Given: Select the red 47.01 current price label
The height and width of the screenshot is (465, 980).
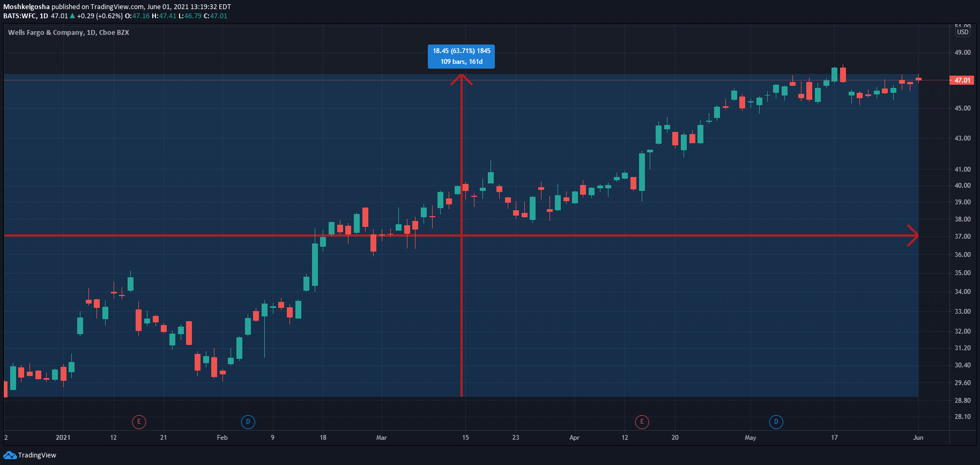Looking at the screenshot, I should tap(962, 80).
